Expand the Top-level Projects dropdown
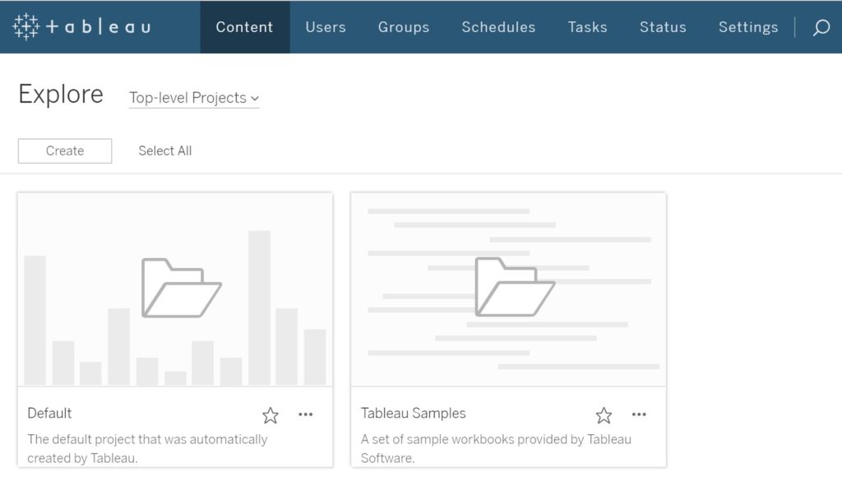842x504 pixels. click(x=194, y=98)
